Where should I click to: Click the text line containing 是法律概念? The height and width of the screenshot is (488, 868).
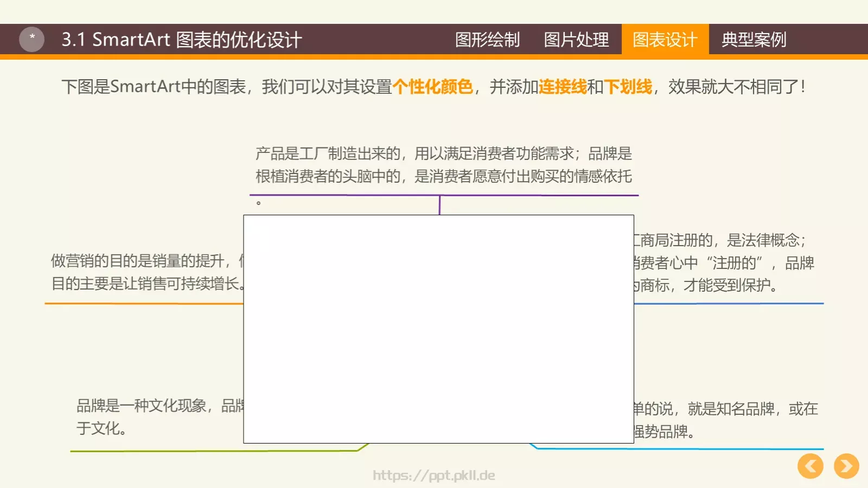tap(720, 240)
